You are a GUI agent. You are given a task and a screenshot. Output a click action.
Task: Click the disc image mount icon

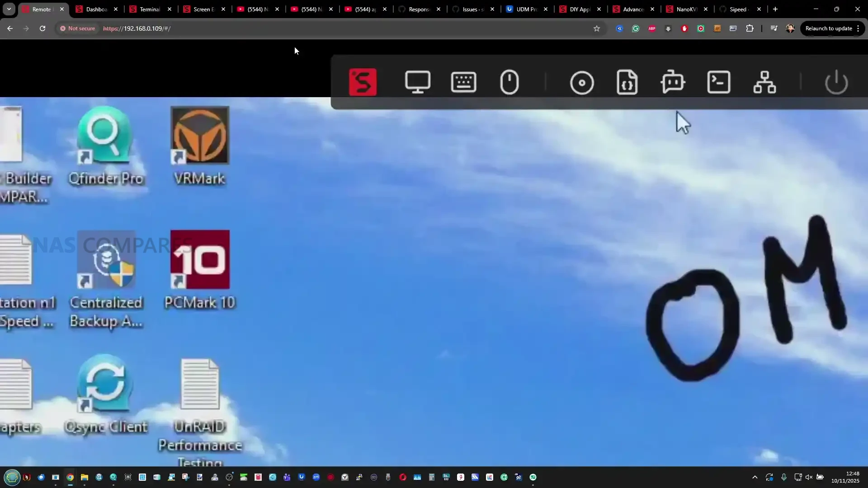point(582,83)
